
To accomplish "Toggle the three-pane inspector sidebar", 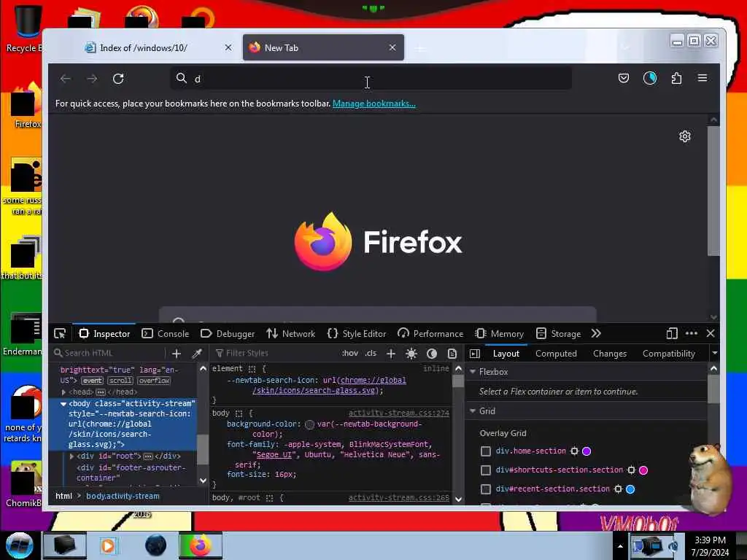I will tap(475, 354).
